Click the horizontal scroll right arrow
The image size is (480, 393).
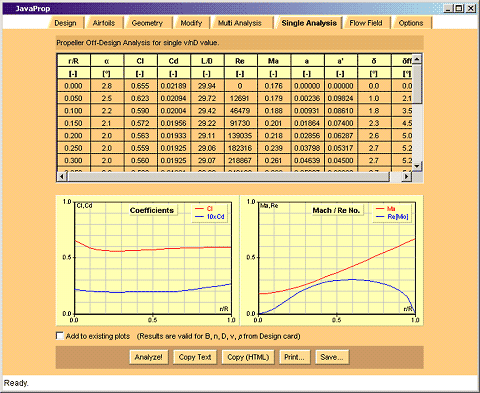tap(406, 177)
